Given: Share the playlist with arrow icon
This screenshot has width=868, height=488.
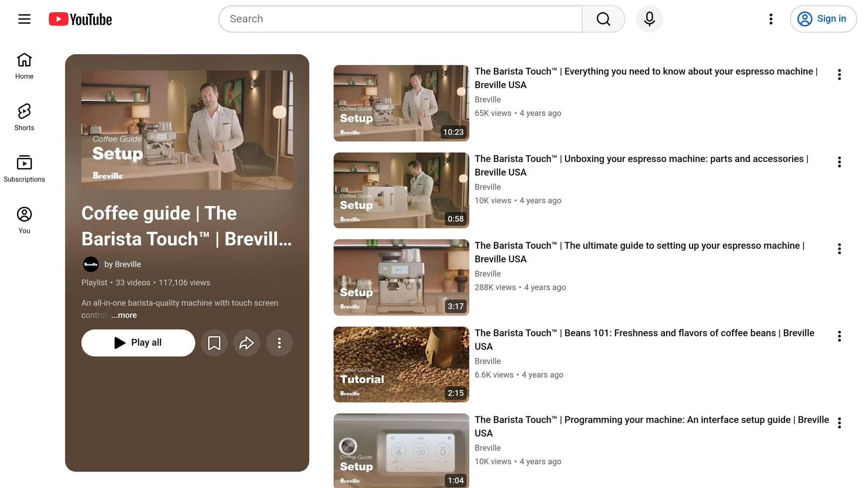Looking at the screenshot, I should click(247, 343).
